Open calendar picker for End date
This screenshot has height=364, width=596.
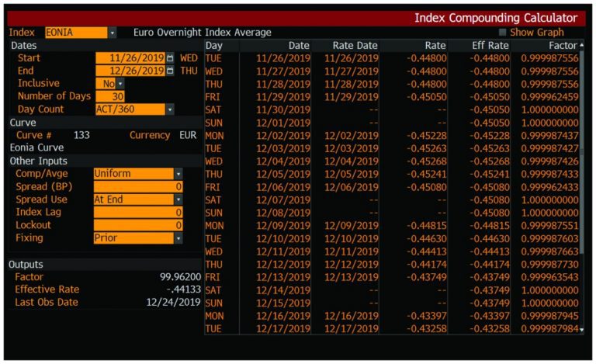[x=170, y=71]
